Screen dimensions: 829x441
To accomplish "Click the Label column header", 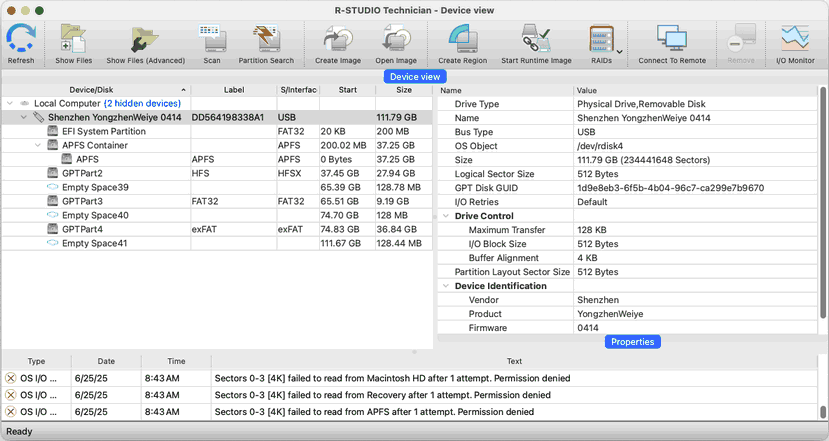I will coord(234,90).
